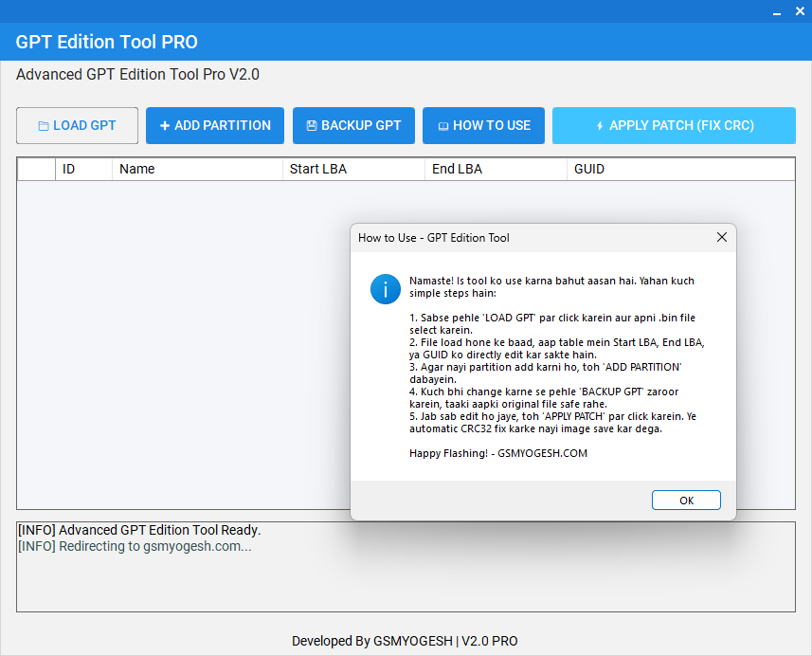Click the Name column header
812x656 pixels.
click(x=197, y=169)
